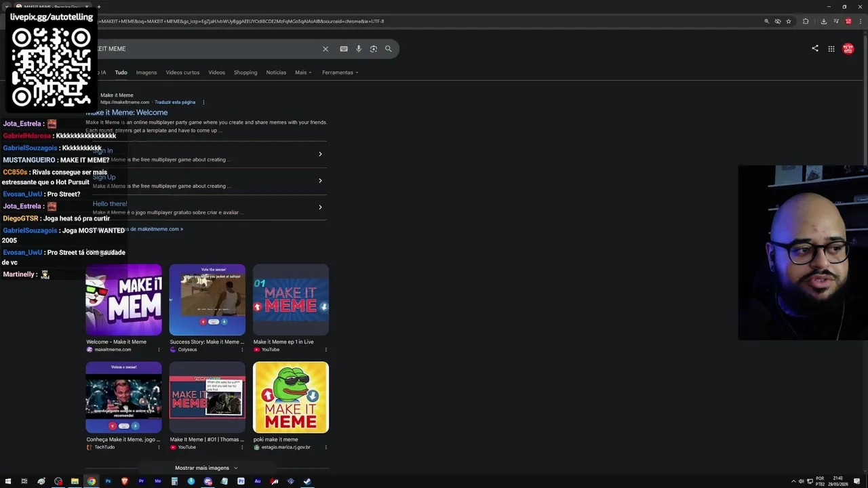The height and width of the screenshot is (488, 868).
Task: Open the Ferramentas dropdown
Action: [x=340, y=73]
